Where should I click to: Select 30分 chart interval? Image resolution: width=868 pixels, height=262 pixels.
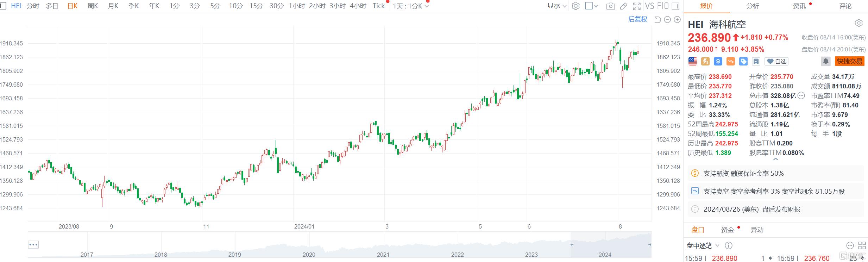pos(277,6)
